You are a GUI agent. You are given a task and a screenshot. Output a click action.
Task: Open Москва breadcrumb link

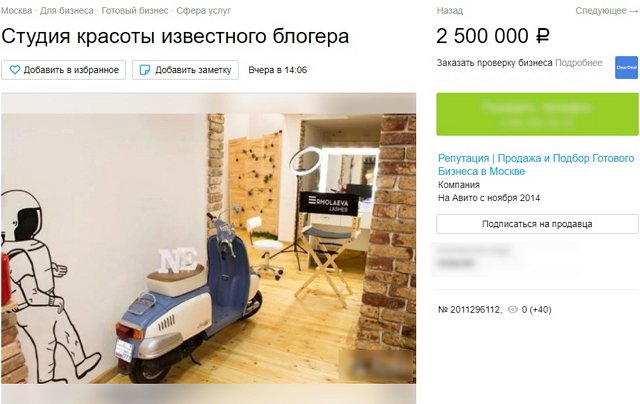tap(16, 11)
